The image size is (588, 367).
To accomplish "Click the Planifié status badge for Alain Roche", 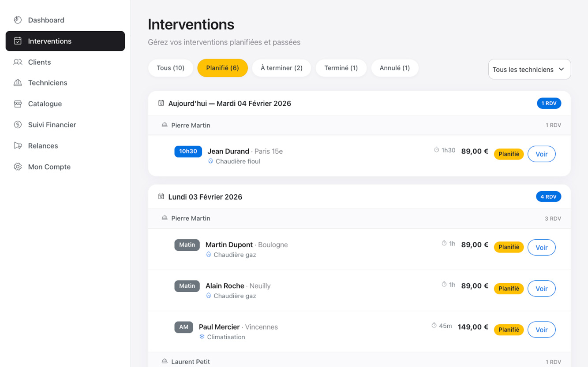I will 509,289.
